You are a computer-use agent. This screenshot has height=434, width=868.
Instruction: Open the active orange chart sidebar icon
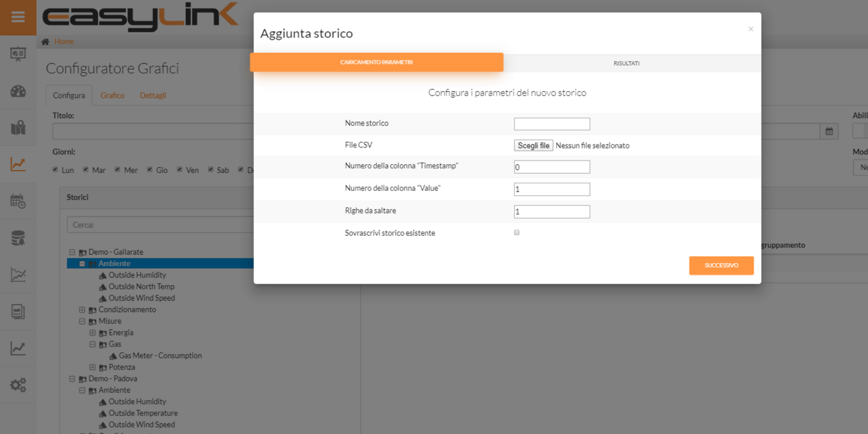(x=18, y=164)
